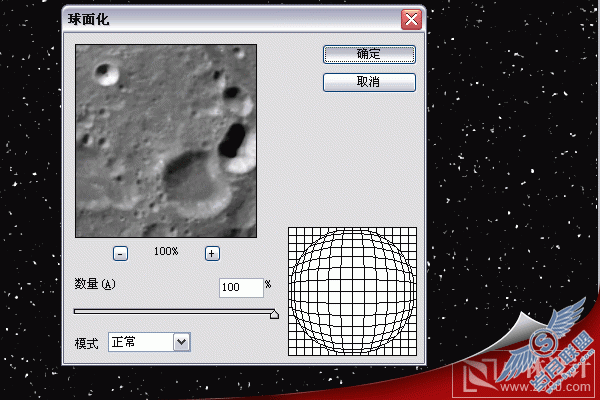Viewport: 600px width, 400px height.
Task: Zoom in preview with plus button
Action: coord(212,253)
